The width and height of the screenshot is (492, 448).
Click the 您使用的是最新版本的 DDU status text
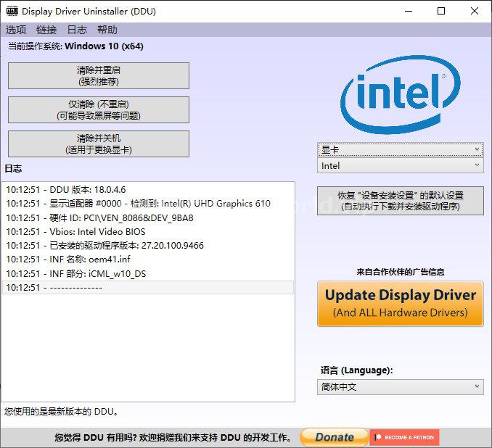click(x=62, y=411)
